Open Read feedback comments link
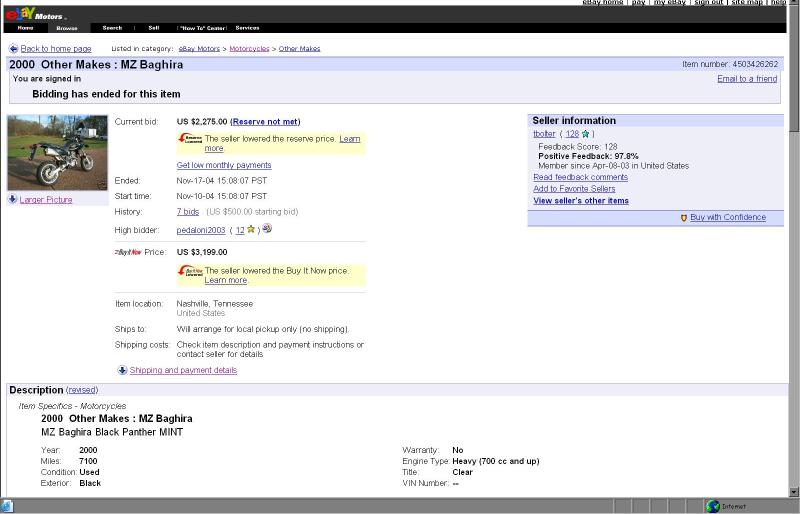Image resolution: width=800 pixels, height=514 pixels. [x=581, y=177]
